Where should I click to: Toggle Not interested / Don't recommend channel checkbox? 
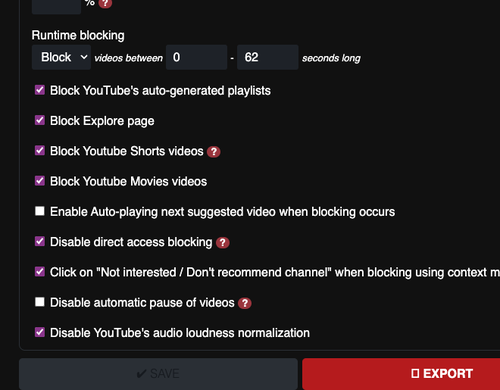40,272
